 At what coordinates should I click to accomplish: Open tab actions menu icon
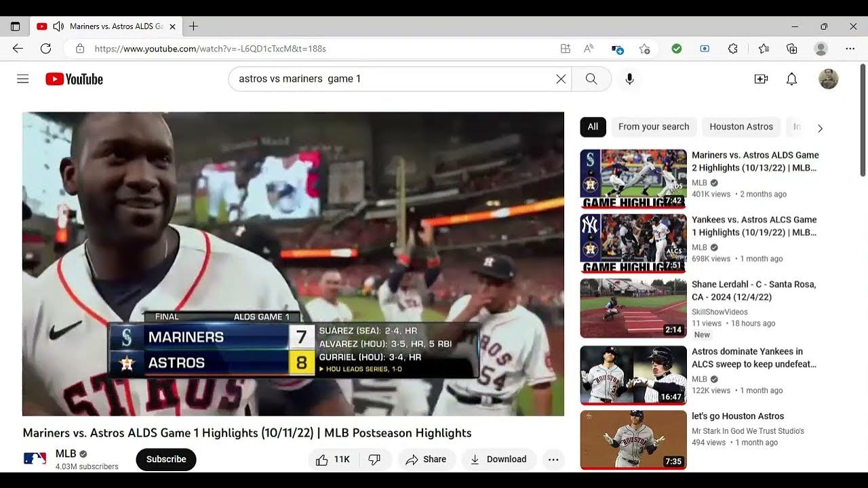[x=15, y=26]
